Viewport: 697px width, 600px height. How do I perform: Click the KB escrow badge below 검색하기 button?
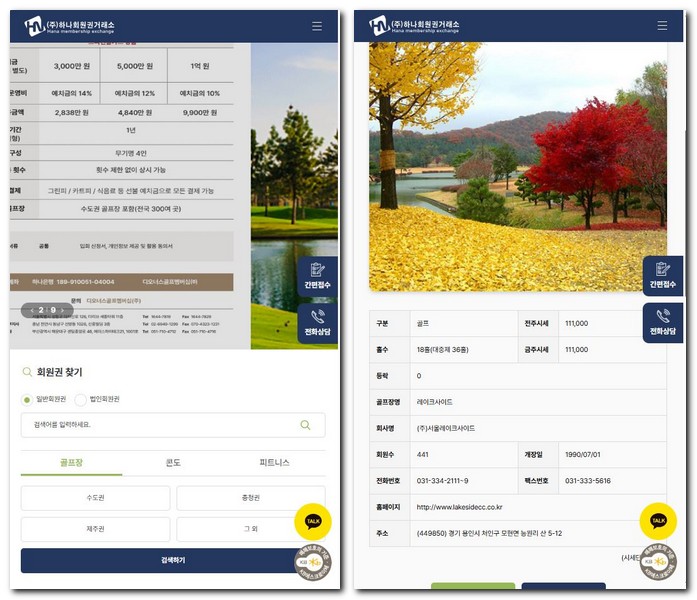pos(313,563)
